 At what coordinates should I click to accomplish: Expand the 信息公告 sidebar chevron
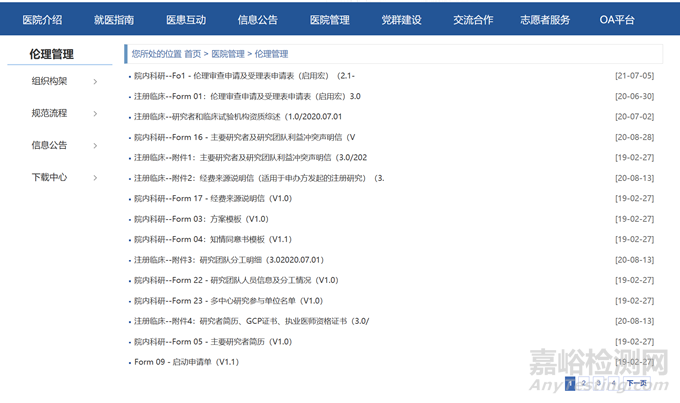[x=95, y=145]
